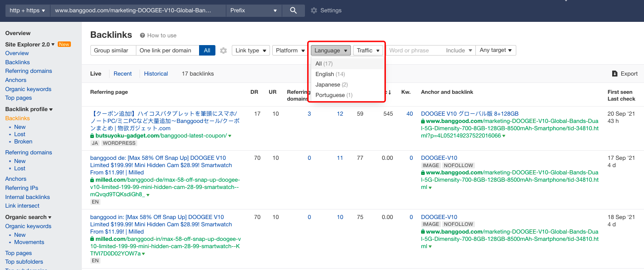This screenshot has width=644, height=270.
Task: Choose All (17) in the Language menu
Action: click(x=346, y=64)
